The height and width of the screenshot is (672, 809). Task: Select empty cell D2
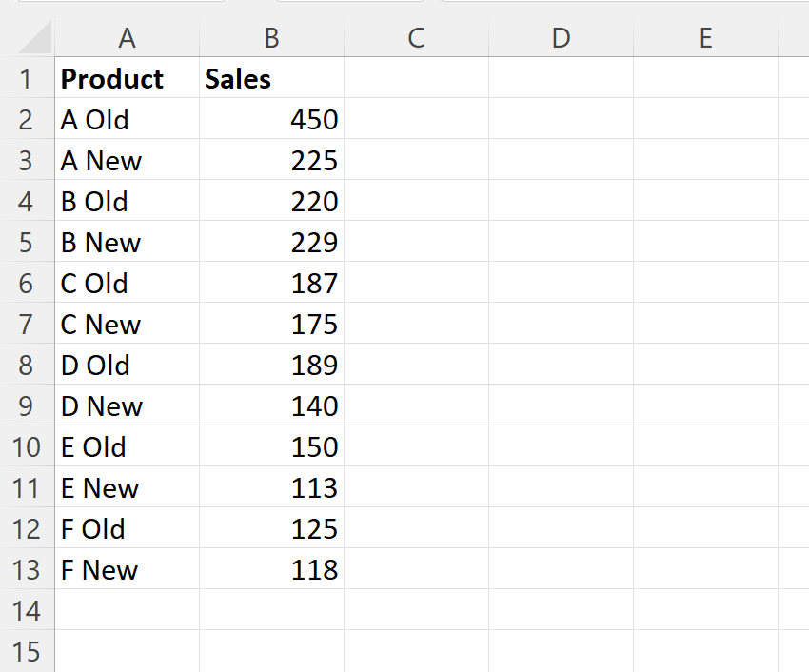[562, 119]
